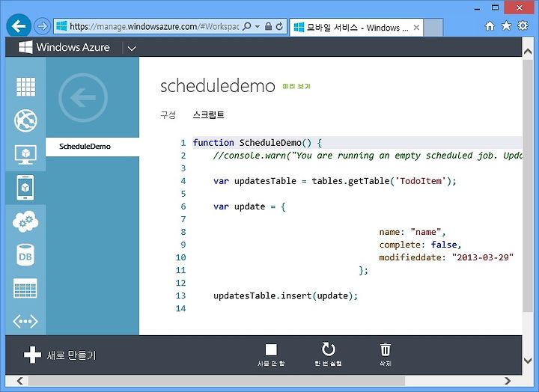Image resolution: width=539 pixels, height=392 pixels.
Task: Refresh the page via reload icon
Action: 279,26
